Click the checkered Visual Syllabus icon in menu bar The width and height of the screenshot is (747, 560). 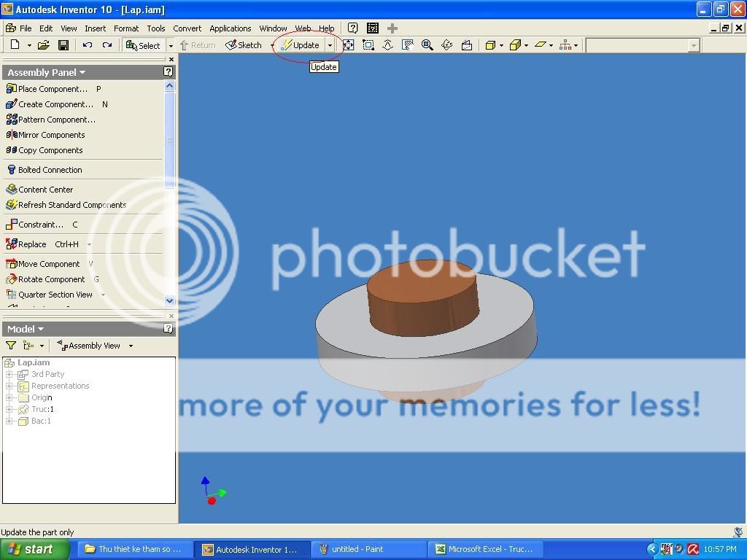click(373, 28)
